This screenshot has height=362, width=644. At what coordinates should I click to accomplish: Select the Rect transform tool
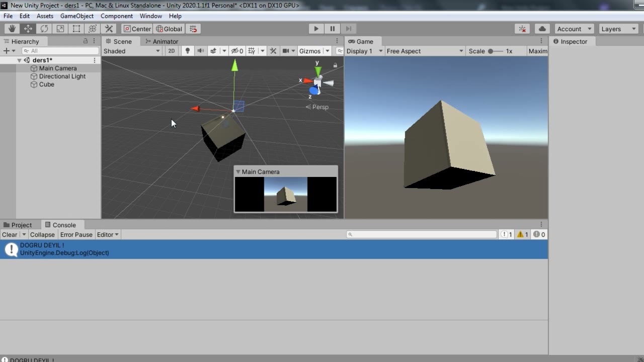[x=76, y=29]
